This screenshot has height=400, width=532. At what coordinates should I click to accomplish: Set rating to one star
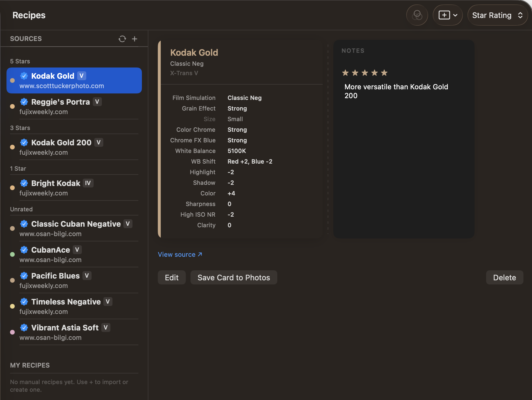pos(345,73)
